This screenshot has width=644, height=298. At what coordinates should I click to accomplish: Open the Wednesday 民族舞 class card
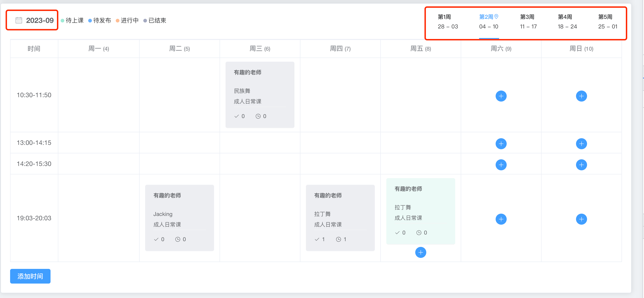[x=260, y=95]
